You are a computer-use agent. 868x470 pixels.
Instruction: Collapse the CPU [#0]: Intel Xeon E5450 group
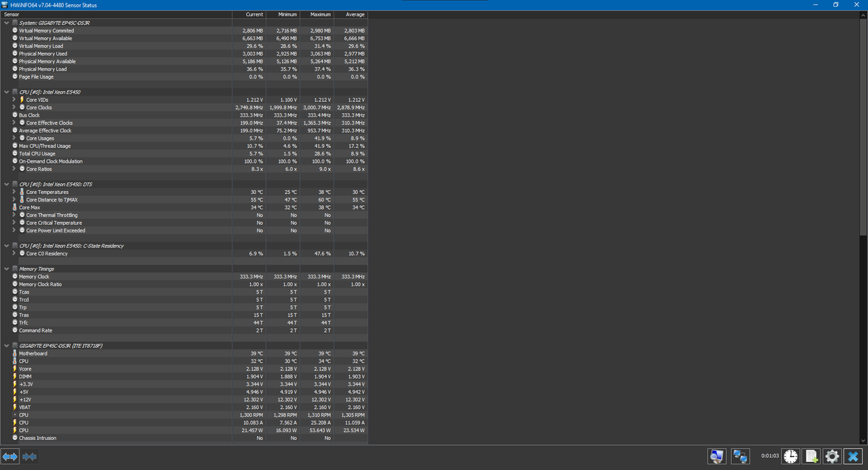coord(6,92)
